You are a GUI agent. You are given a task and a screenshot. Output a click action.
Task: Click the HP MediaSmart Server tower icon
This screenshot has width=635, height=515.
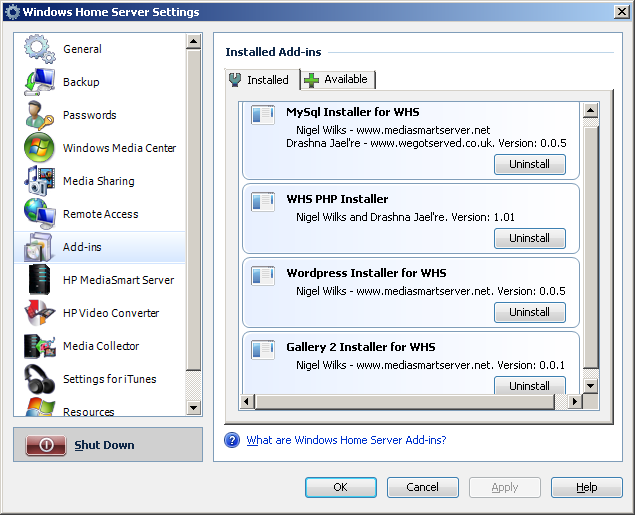(x=39, y=279)
